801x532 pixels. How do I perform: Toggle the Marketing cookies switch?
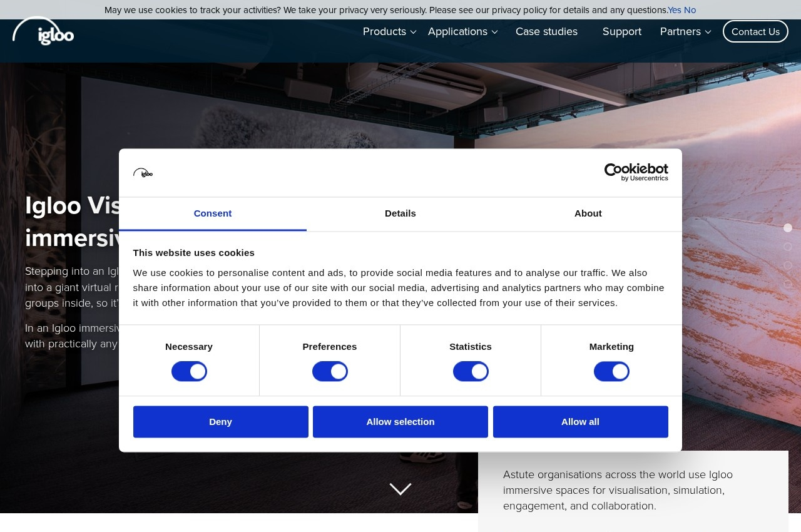pyautogui.click(x=611, y=371)
